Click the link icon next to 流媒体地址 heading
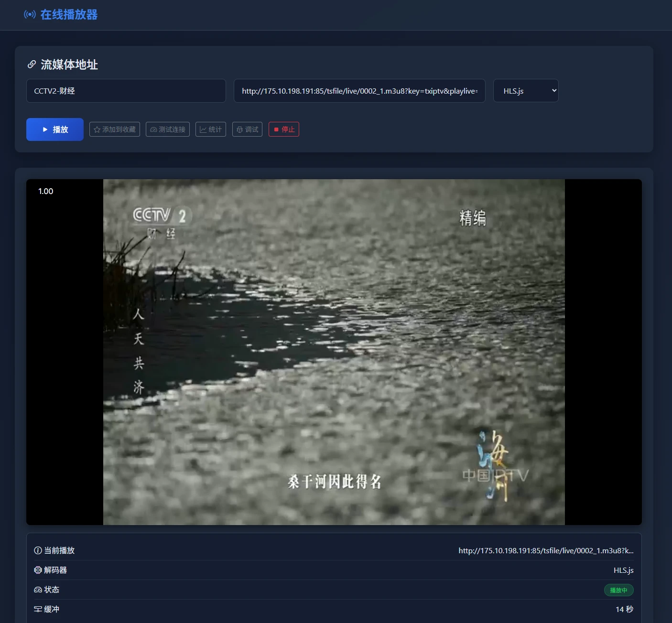The image size is (672, 623). (x=32, y=64)
